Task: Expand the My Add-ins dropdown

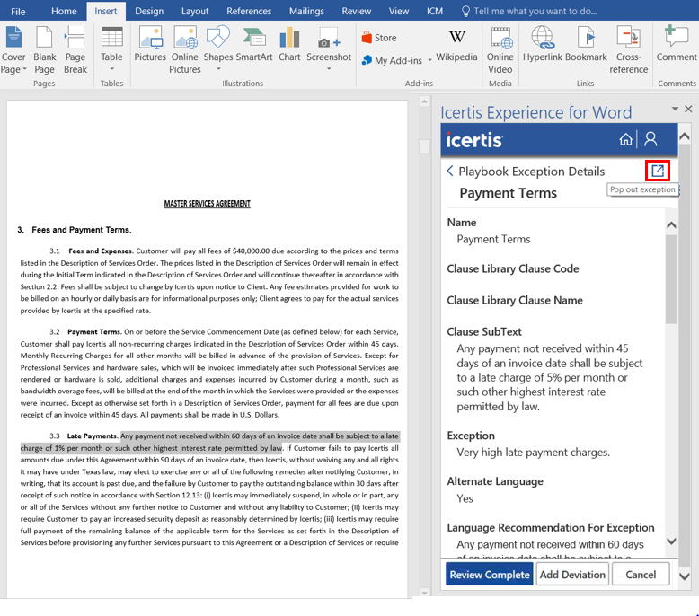Action: (x=429, y=61)
